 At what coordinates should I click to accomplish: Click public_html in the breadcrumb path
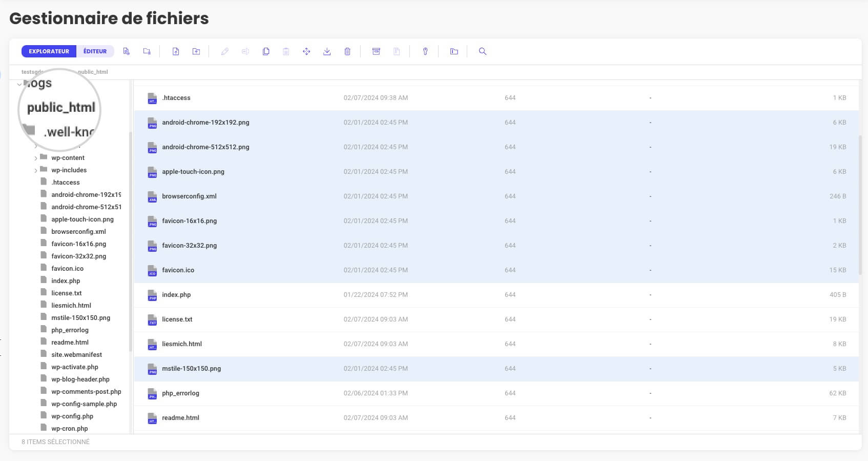[93, 72]
